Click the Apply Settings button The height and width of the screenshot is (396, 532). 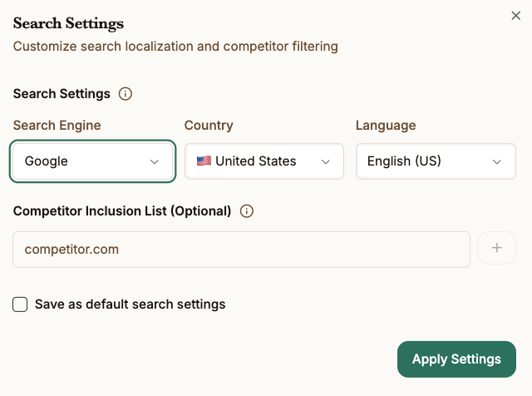[456, 359]
